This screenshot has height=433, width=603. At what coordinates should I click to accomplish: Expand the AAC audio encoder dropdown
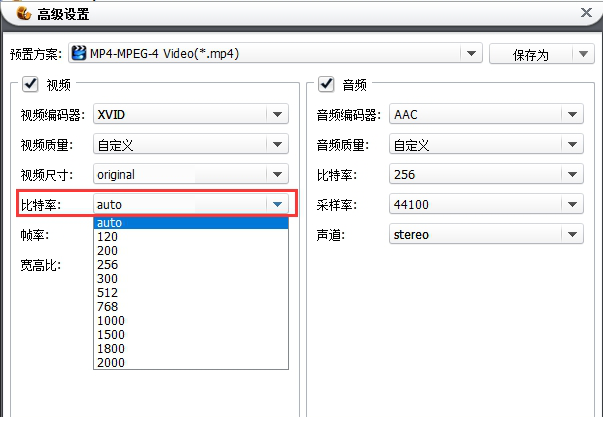coord(571,115)
